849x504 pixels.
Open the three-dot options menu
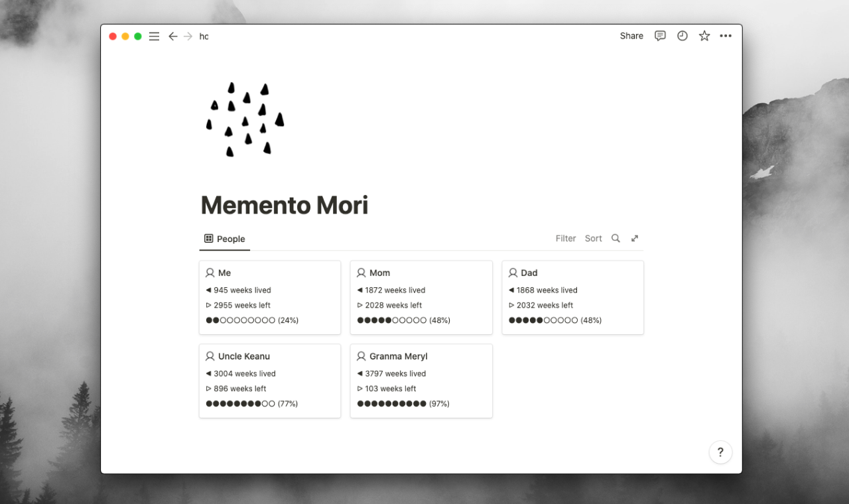click(x=726, y=36)
